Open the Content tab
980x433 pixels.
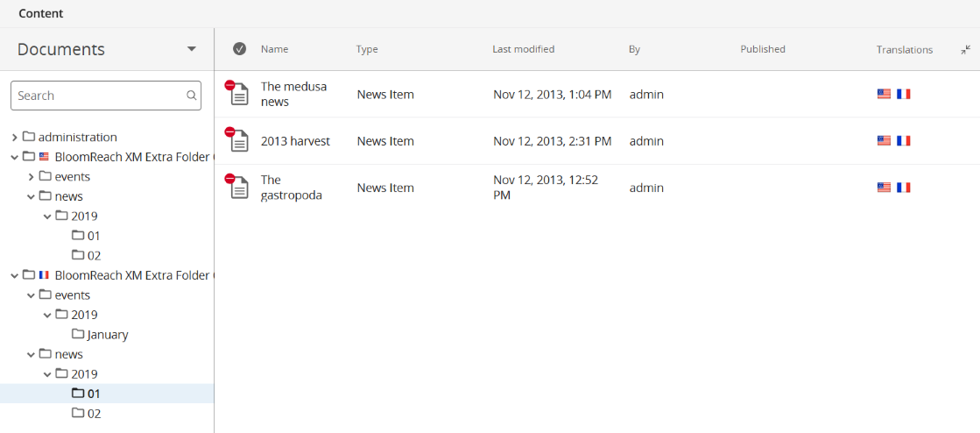coord(40,13)
